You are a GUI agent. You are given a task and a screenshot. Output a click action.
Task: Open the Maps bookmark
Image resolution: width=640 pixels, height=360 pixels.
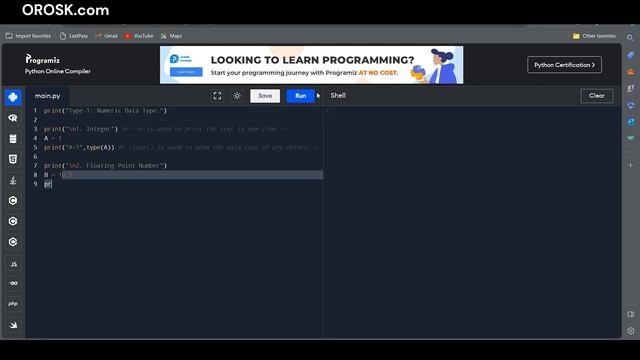[x=171, y=36]
